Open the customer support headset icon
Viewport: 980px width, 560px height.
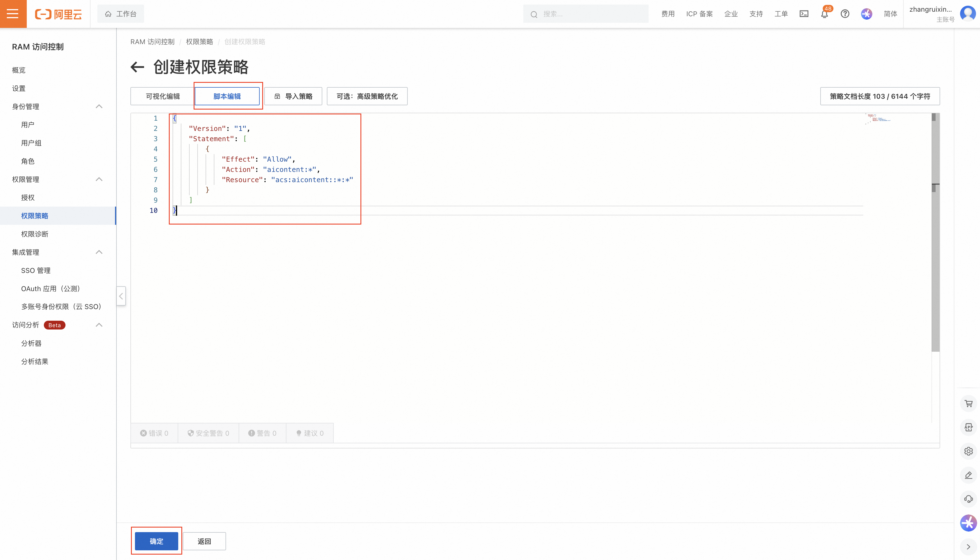968,499
